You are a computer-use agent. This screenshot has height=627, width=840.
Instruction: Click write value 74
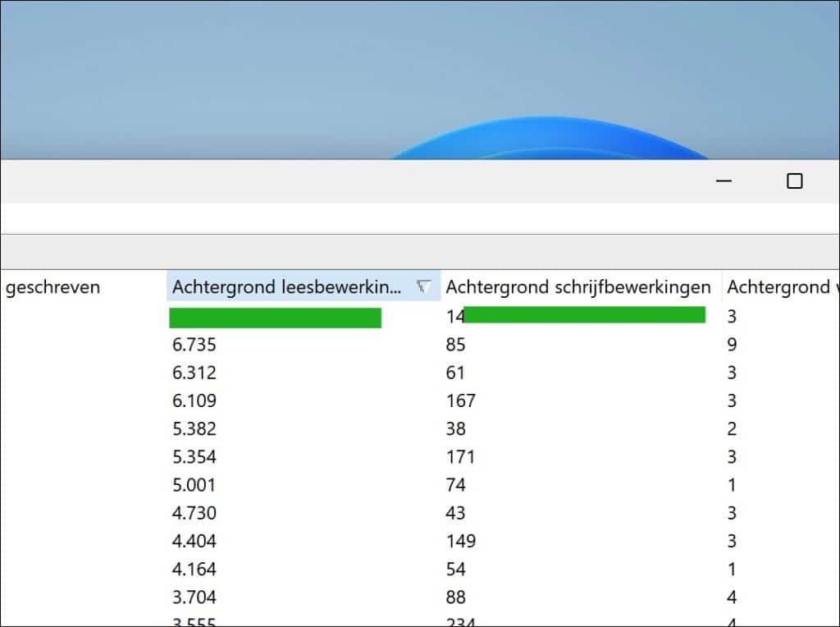pyautogui.click(x=455, y=485)
